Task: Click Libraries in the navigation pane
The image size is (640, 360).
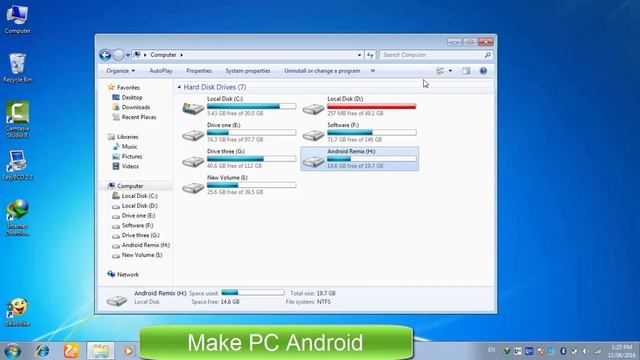Action: (x=127, y=137)
